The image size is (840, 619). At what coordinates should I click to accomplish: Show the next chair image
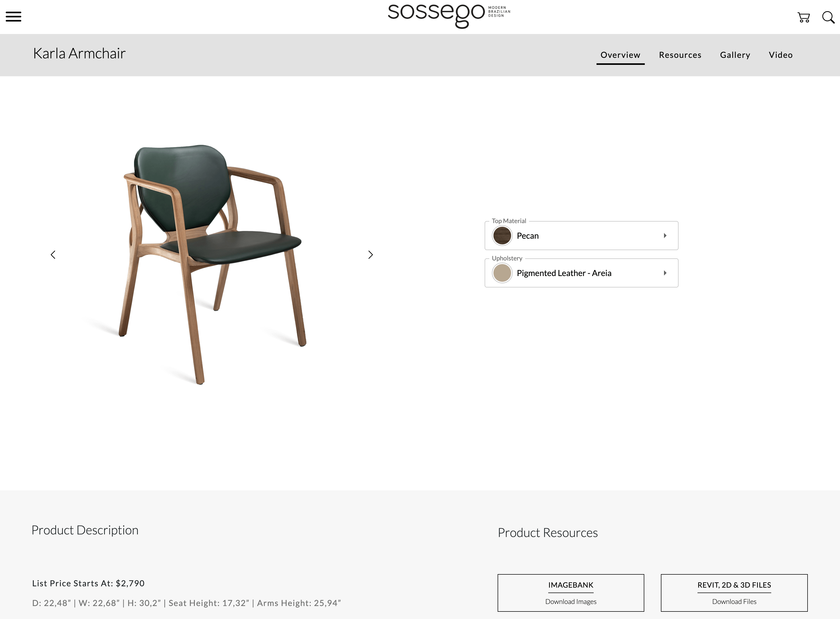[370, 255]
